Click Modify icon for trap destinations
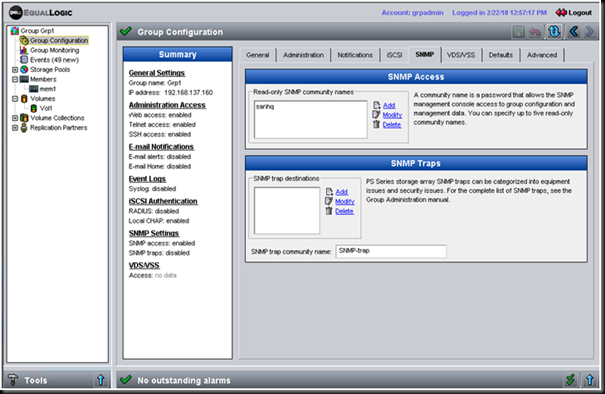Image resolution: width=605 pixels, height=394 pixels. [x=329, y=201]
